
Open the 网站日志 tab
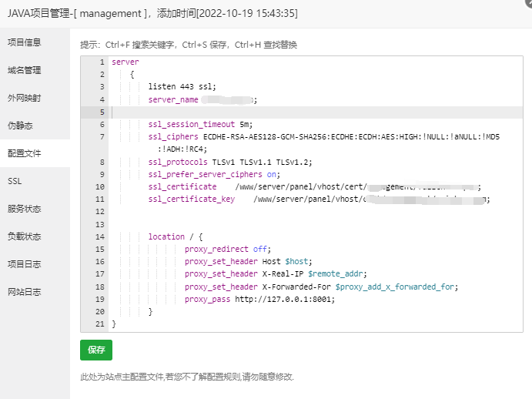pyautogui.click(x=25, y=292)
